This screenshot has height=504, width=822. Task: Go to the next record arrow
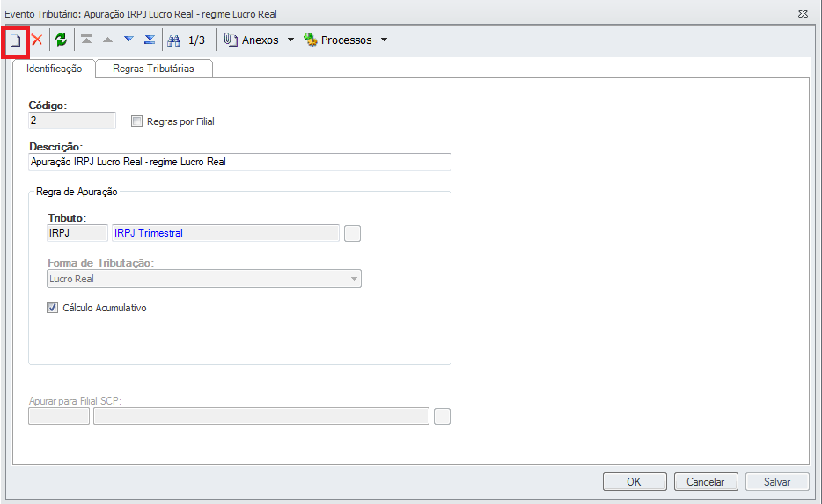point(128,40)
